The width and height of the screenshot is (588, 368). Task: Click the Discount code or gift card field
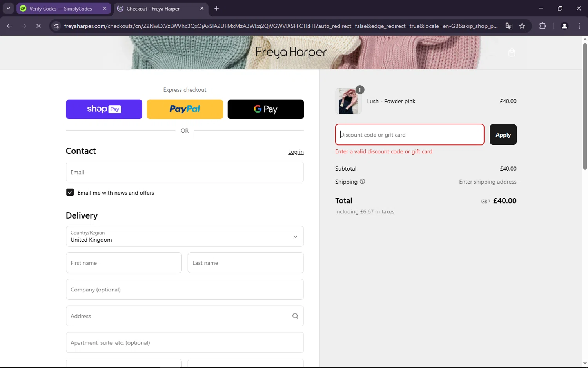[410, 135]
